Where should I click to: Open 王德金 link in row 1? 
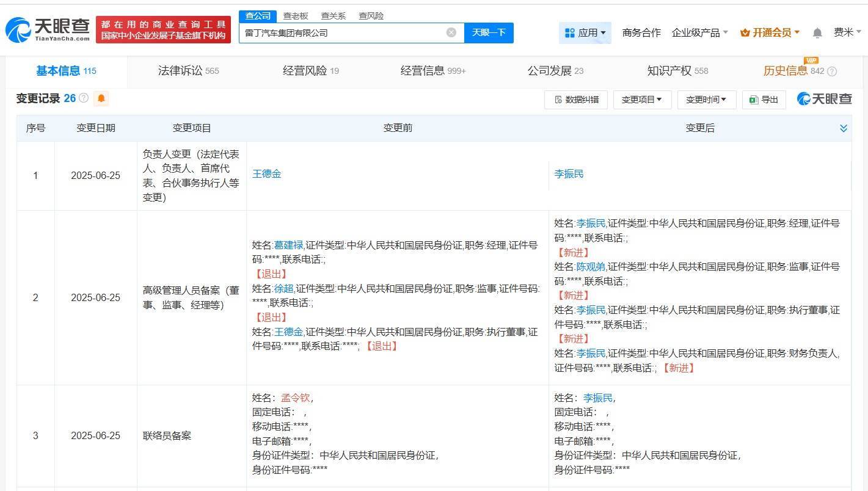pyautogui.click(x=266, y=174)
